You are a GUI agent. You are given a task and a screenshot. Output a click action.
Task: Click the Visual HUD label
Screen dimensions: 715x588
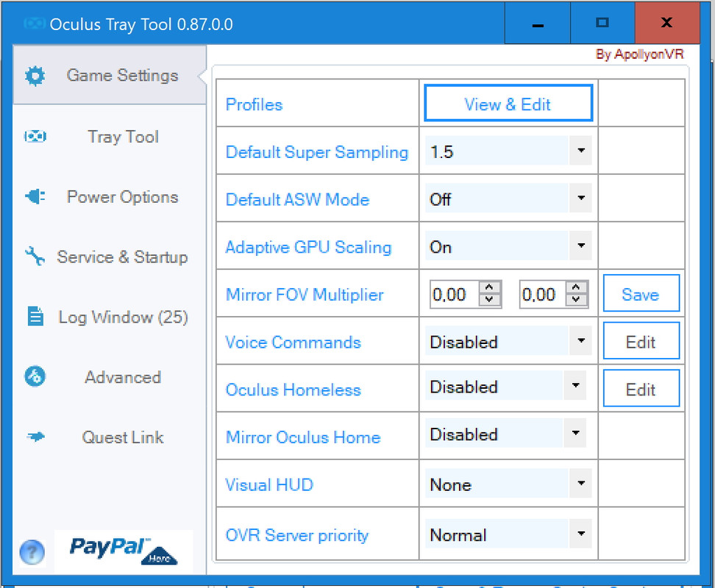click(x=269, y=484)
